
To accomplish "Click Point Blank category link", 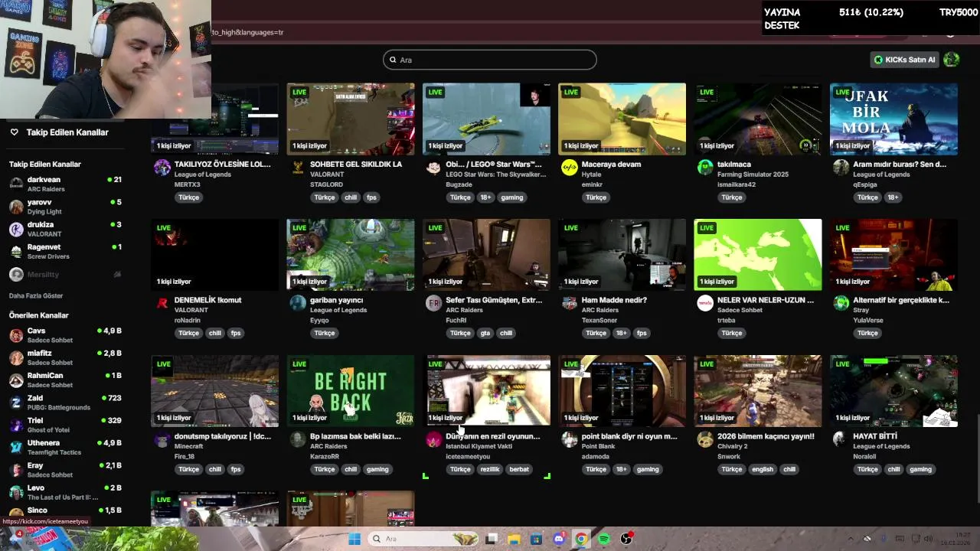I will point(599,446).
